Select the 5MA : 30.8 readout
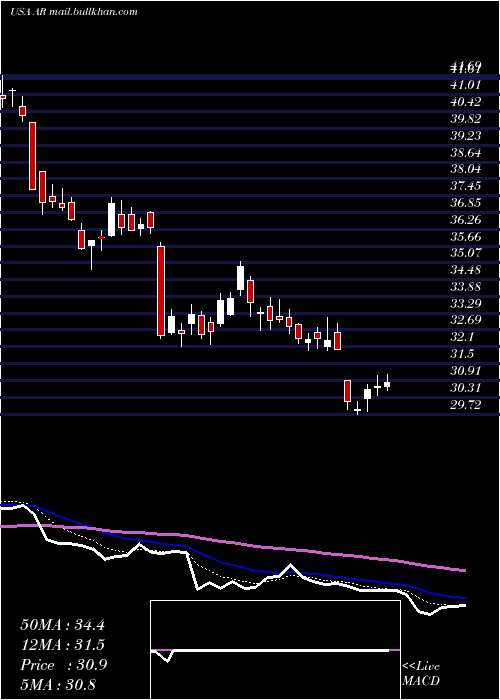500x700 pixels. pos(58,685)
